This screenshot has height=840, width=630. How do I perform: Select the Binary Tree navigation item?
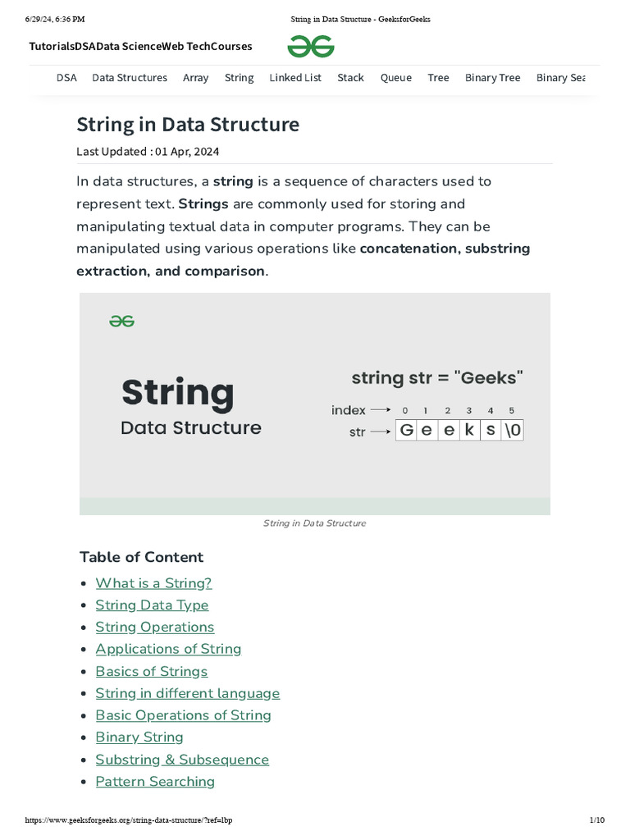pyautogui.click(x=492, y=78)
